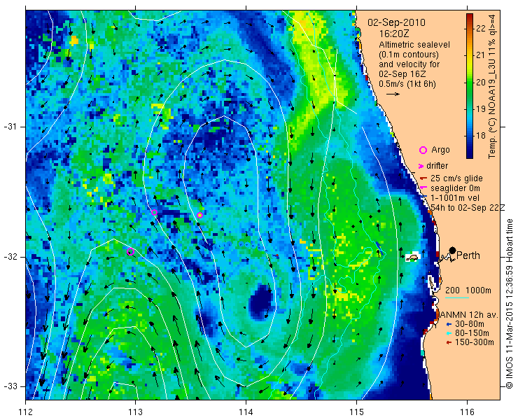Image resolution: width=518 pixels, height=420 pixels.
Task: Click the cyan 80-150m ANMN legend arrow
Action: (448, 333)
